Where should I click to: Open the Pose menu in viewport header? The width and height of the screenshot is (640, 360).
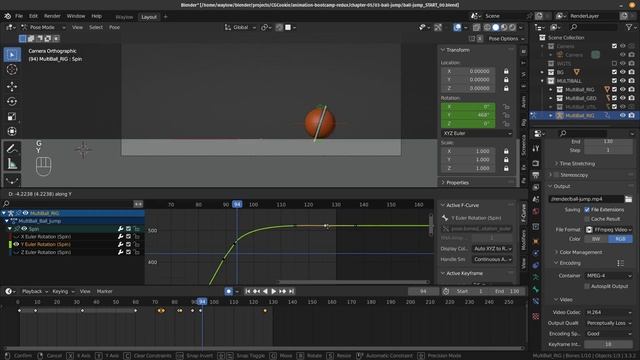pyautogui.click(x=114, y=27)
